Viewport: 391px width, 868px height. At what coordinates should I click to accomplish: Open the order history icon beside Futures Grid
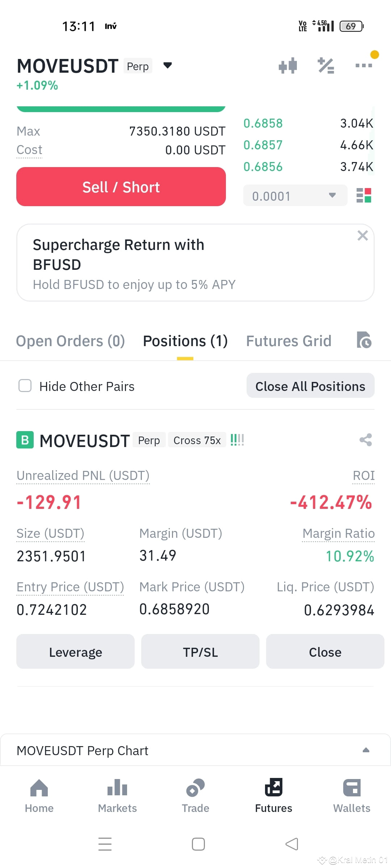point(364,340)
